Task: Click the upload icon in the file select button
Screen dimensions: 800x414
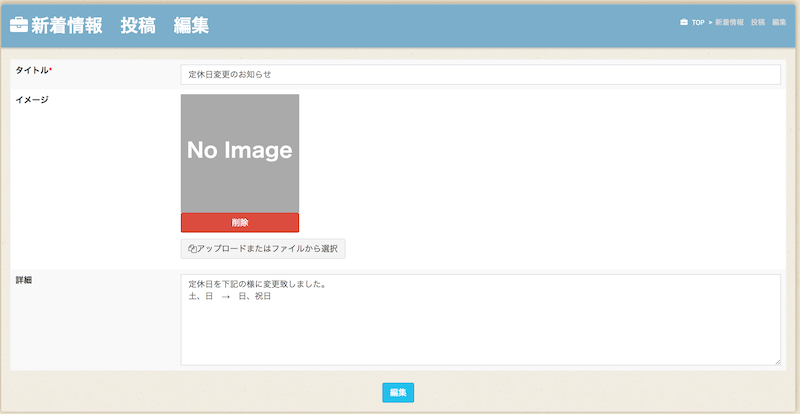Action: (x=192, y=249)
